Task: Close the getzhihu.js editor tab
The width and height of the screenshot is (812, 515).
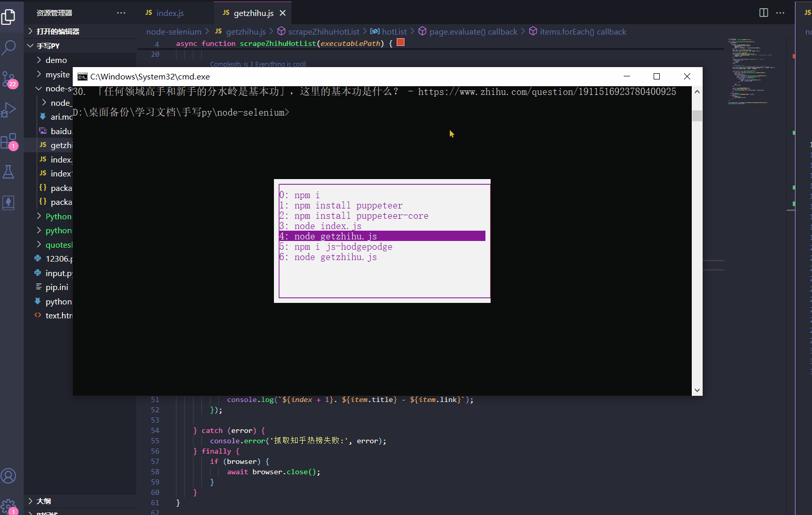Action: tap(283, 13)
